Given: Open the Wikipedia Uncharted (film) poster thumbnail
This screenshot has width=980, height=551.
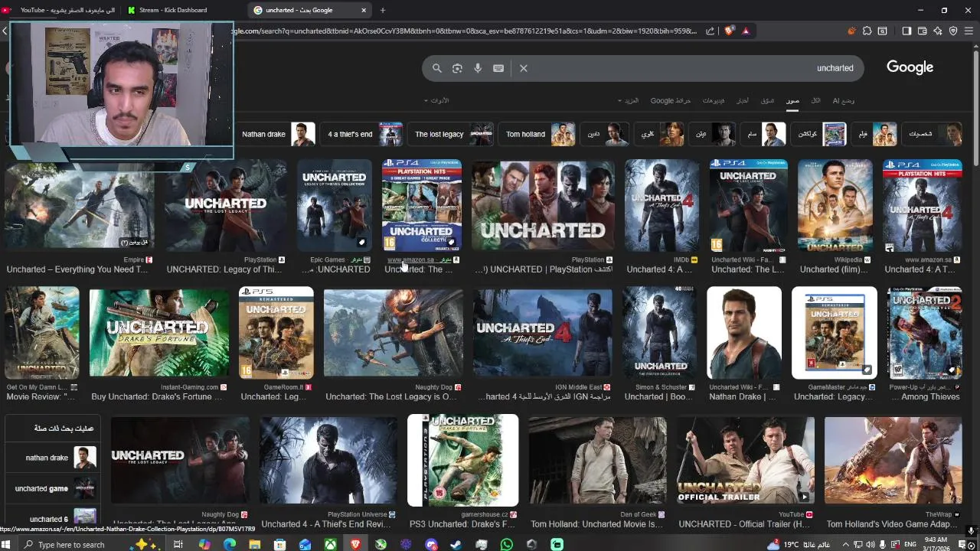Looking at the screenshot, I should pyautogui.click(x=835, y=206).
